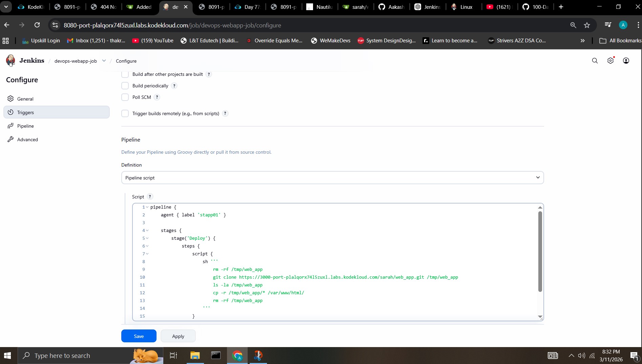Viewport: 642px width, 364px height.
Task: Open the Windows Start menu
Action: 7,356
